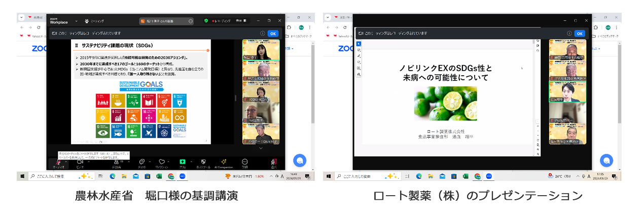Viewport: 644px width, 218px height.
Task: Open chat bubble button on right browser page
Action: pos(606,160)
